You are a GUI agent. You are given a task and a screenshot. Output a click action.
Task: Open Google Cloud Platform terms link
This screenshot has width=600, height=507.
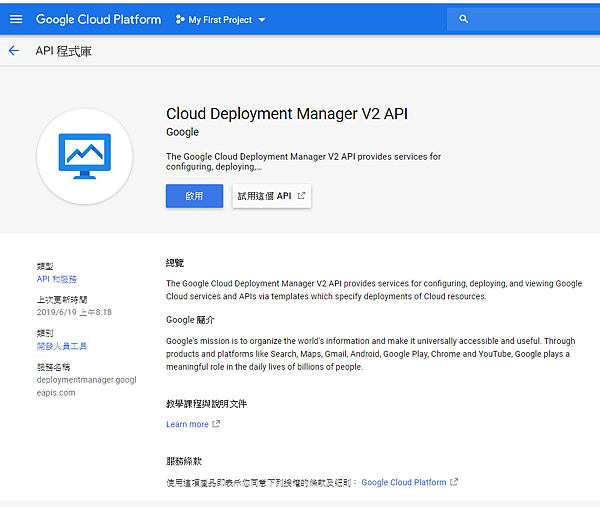coord(403,482)
